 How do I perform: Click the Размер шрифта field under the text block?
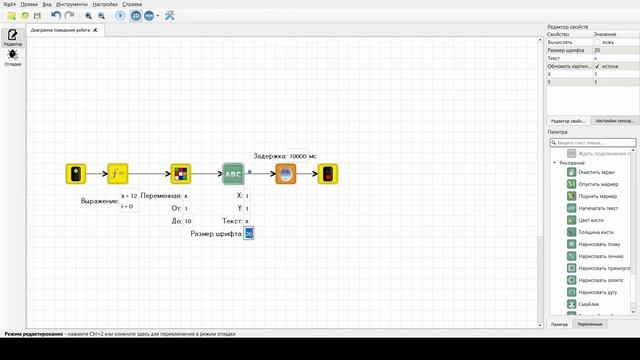[x=249, y=233]
